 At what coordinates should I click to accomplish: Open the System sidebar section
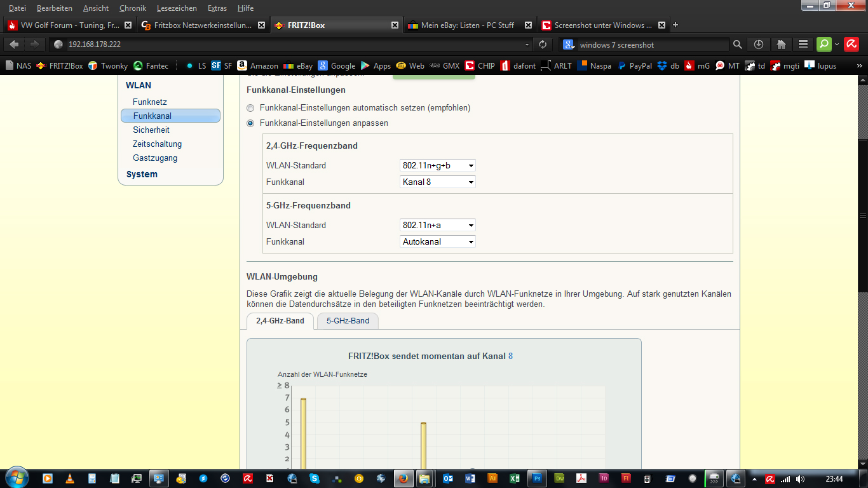pyautogui.click(x=142, y=174)
